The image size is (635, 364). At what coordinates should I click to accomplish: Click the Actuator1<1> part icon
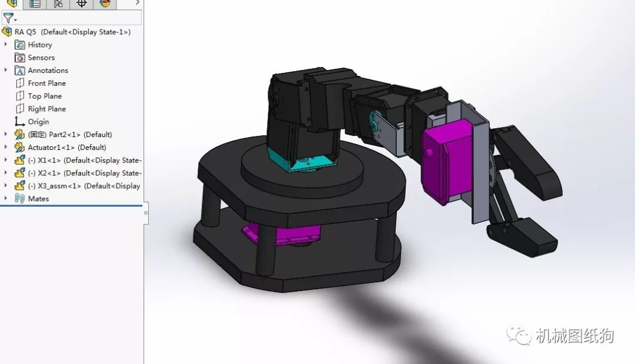19,148
